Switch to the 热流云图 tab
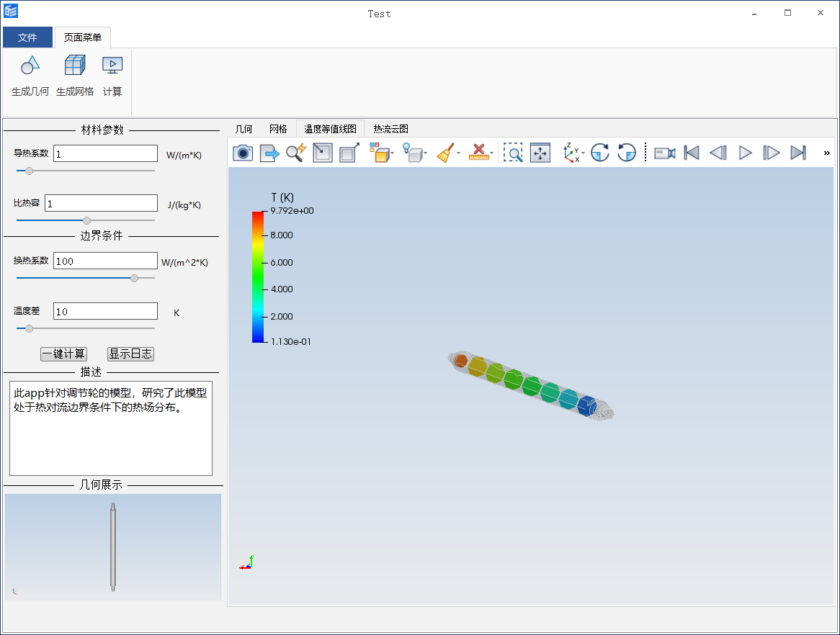Image resolution: width=840 pixels, height=635 pixels. [390, 129]
